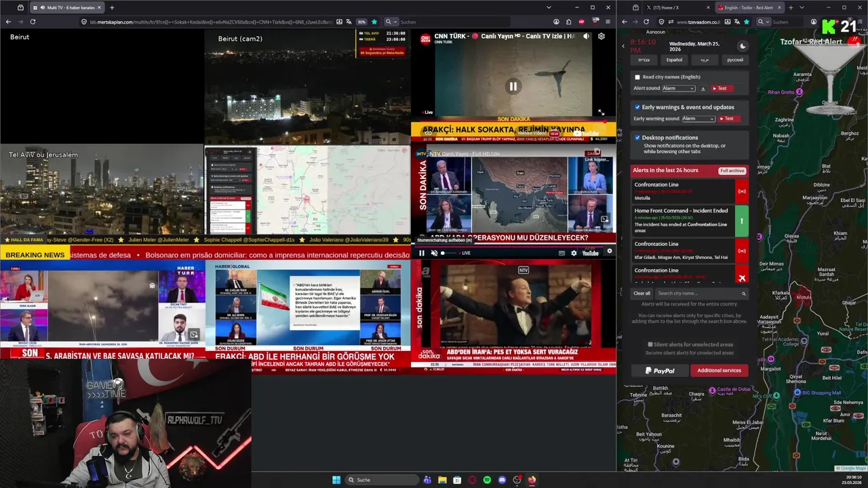Open File Explorer from the taskbar
Screen dimensions: 868x488
pyautogui.click(x=442, y=480)
